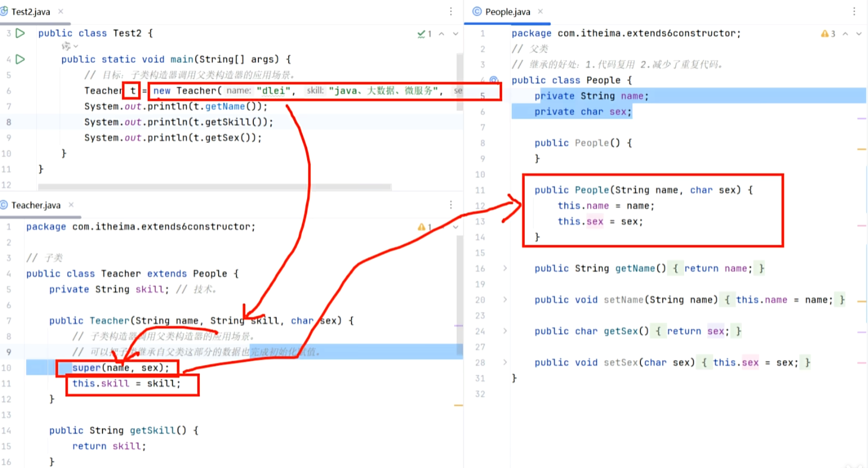
Task: Close the Test2.java tab
Action: [62, 12]
